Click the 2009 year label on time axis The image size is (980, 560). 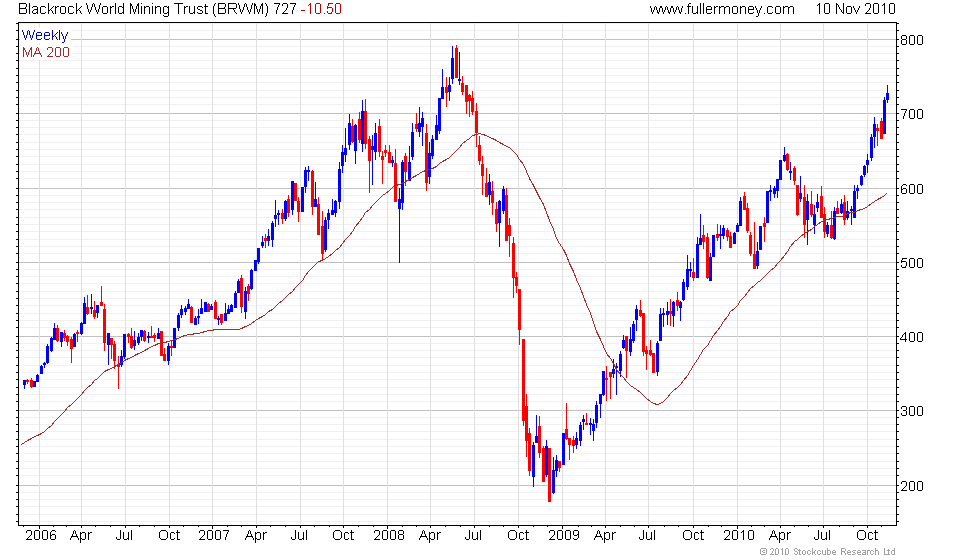pos(564,536)
